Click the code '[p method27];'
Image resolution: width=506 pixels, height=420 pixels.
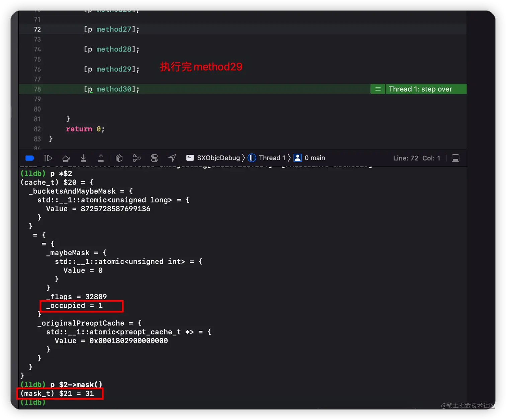[111, 29]
